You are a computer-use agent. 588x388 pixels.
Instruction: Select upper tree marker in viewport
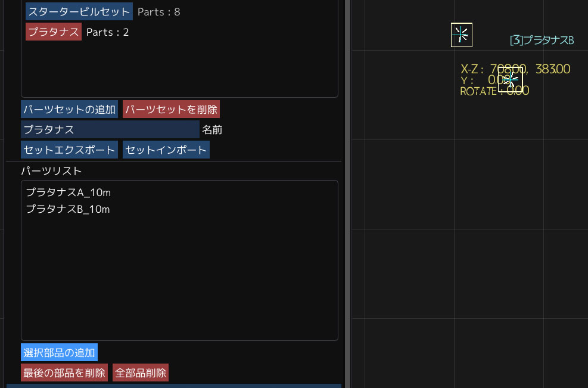click(x=461, y=35)
